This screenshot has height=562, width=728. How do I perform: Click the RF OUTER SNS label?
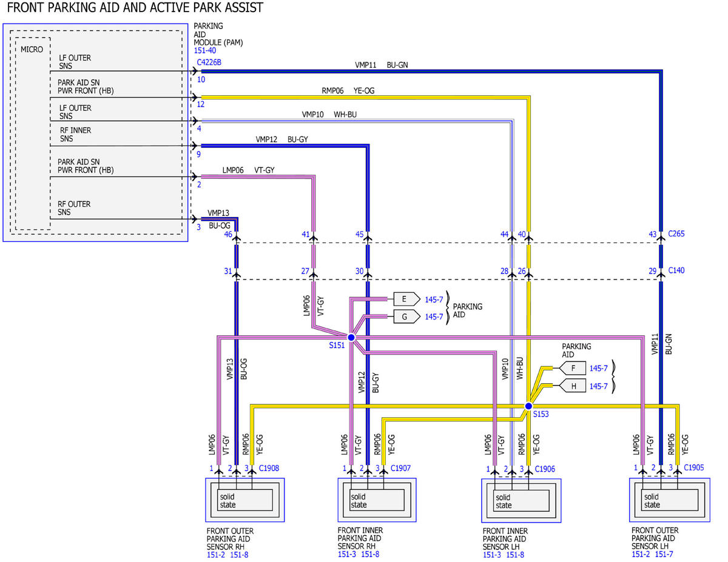point(75,208)
